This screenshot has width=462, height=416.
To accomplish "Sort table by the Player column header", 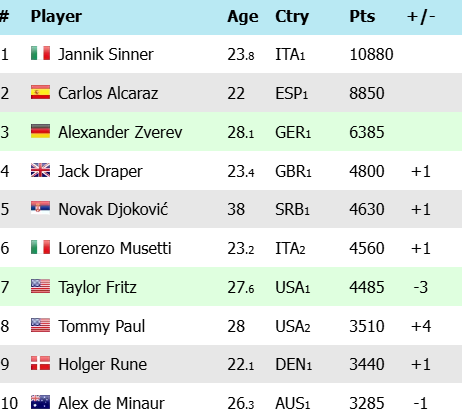I will click(56, 16).
